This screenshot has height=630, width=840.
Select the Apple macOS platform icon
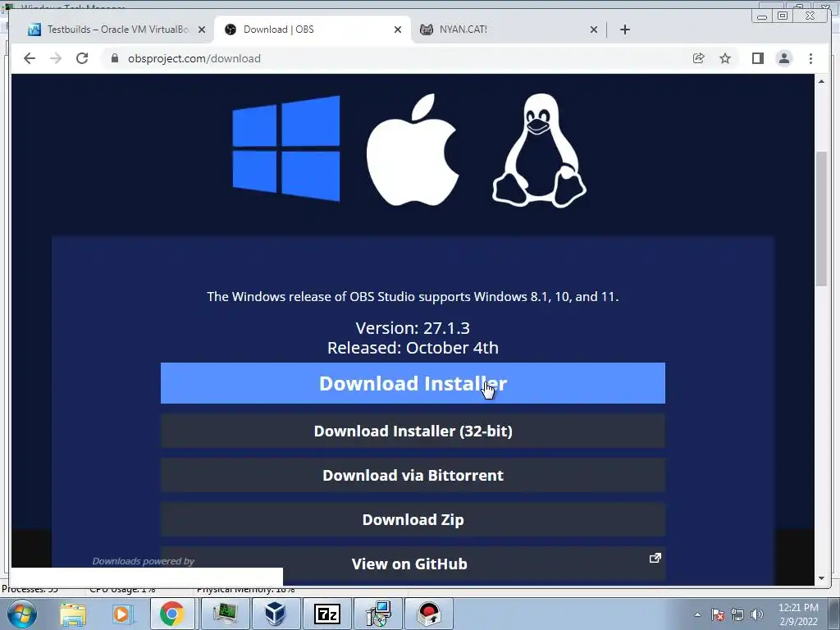click(x=413, y=149)
